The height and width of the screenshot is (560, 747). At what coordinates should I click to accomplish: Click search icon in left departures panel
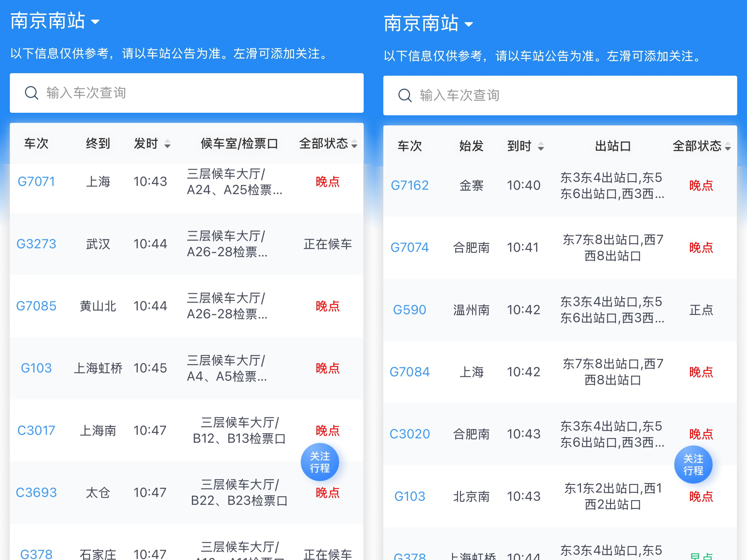click(32, 93)
